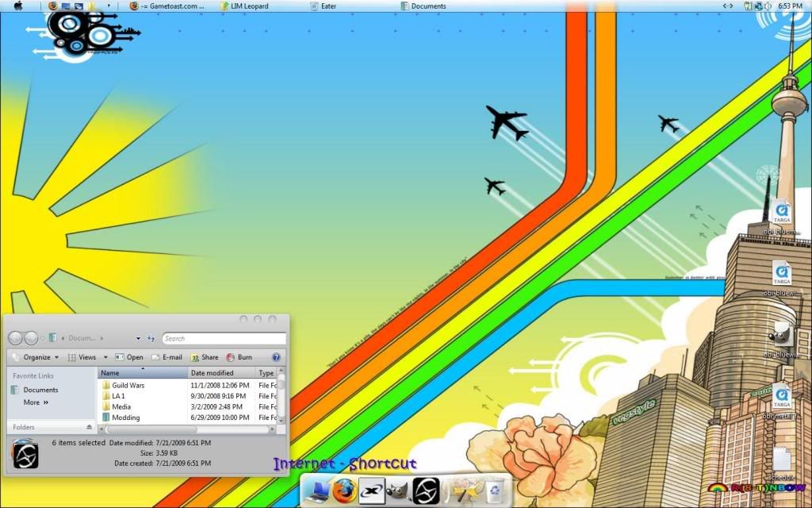Open the black swirl logo dock icon

click(426, 491)
